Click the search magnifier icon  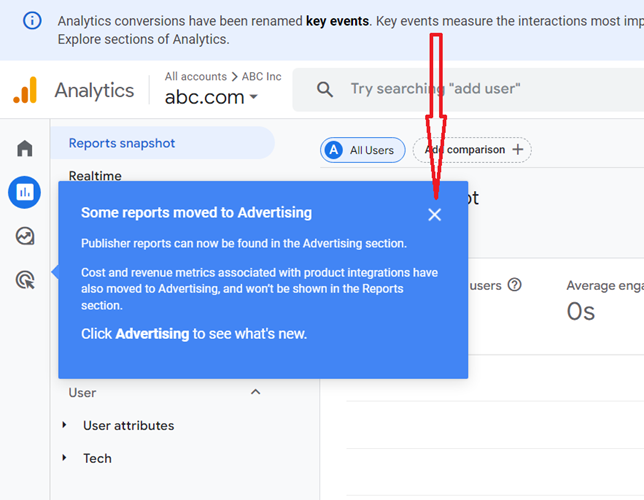[x=324, y=89]
